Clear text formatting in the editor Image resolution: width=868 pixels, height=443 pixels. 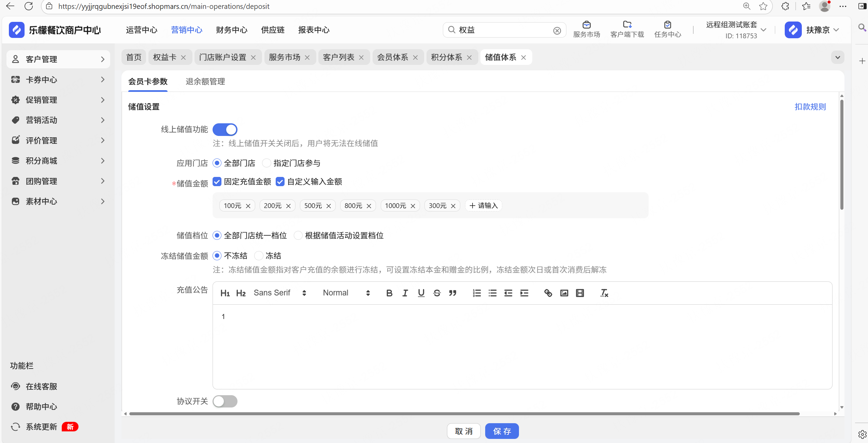(604, 293)
